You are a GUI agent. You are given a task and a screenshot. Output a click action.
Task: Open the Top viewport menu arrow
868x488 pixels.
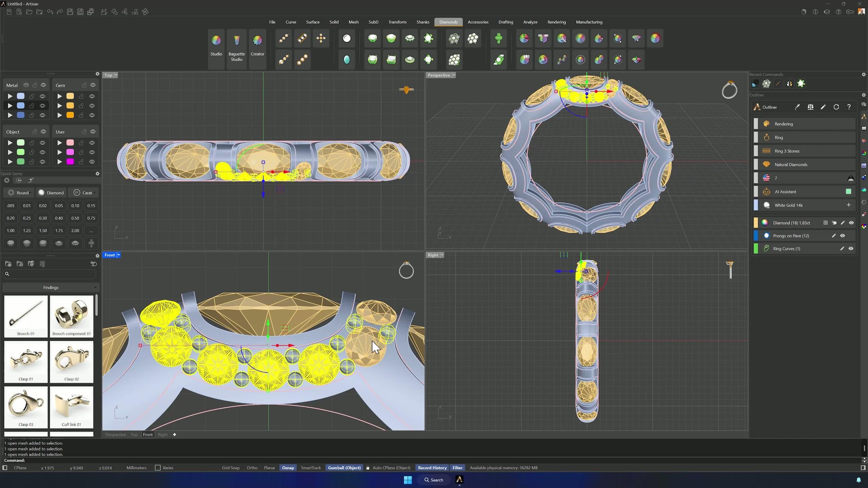pyautogui.click(x=116, y=75)
